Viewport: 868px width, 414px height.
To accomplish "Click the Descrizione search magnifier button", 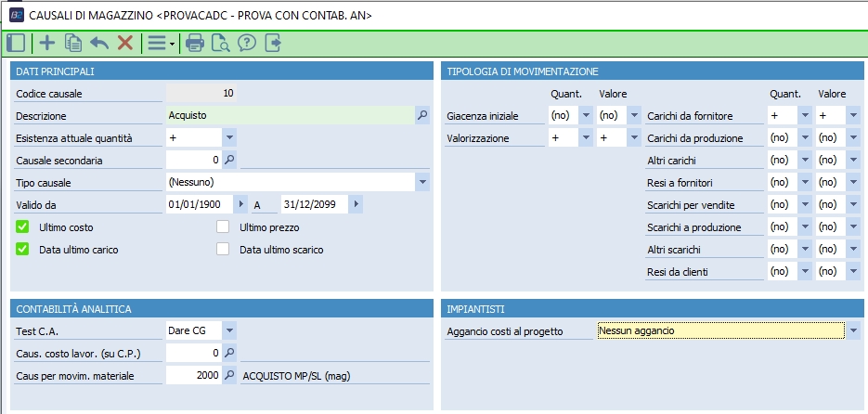I will point(422,115).
